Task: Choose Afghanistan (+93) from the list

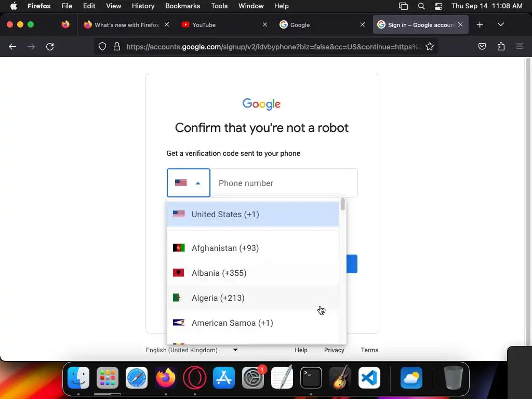Action: click(x=253, y=248)
